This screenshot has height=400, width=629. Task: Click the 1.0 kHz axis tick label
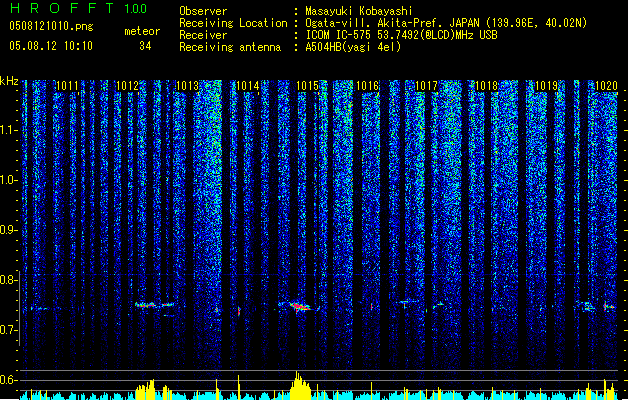click(x=9, y=180)
